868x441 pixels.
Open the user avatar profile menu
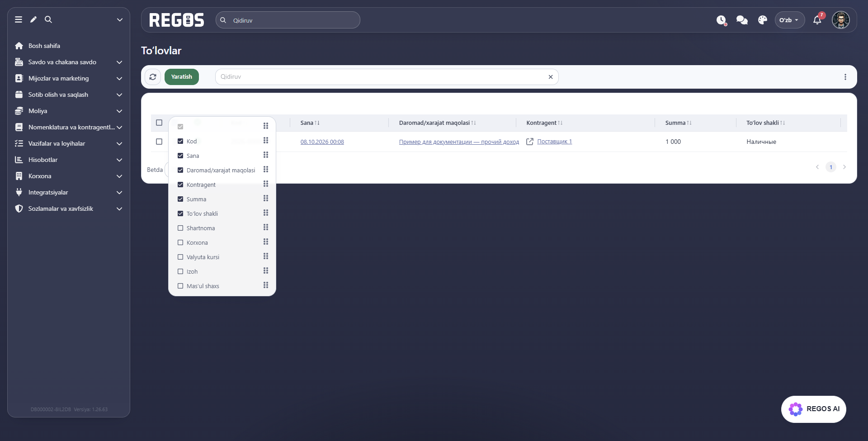[x=841, y=20]
